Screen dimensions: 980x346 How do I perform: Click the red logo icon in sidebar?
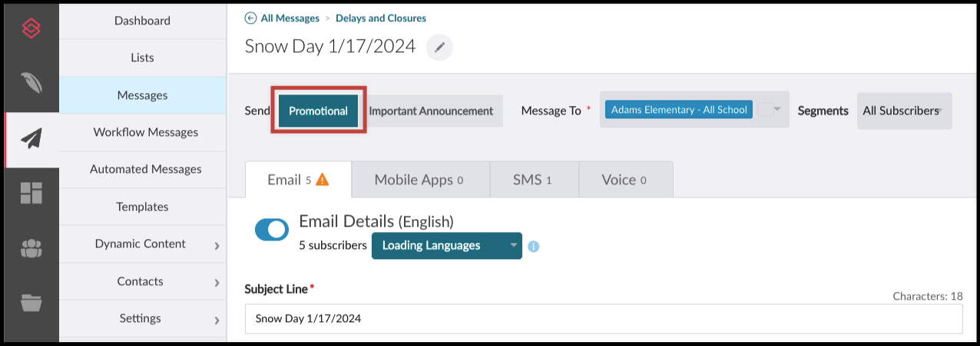coord(31,29)
